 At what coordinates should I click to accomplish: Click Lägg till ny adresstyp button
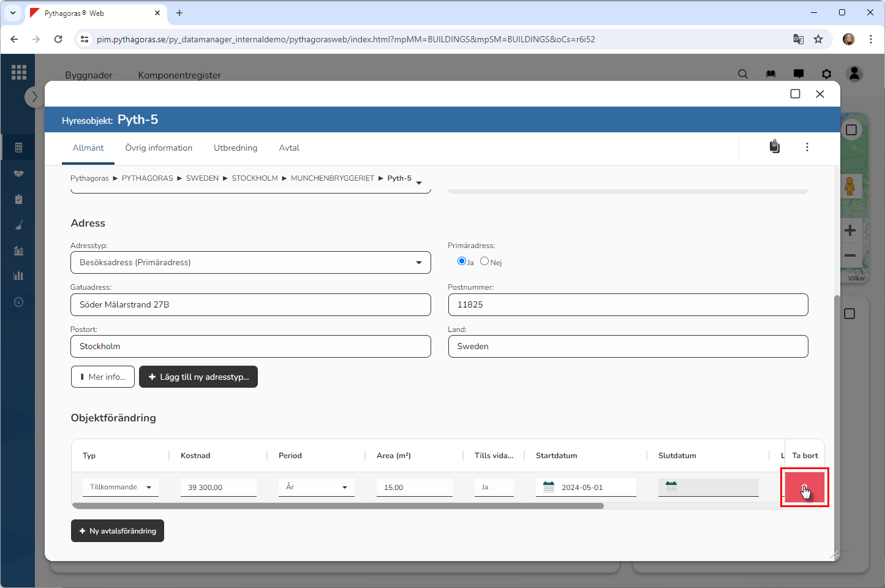(x=198, y=377)
